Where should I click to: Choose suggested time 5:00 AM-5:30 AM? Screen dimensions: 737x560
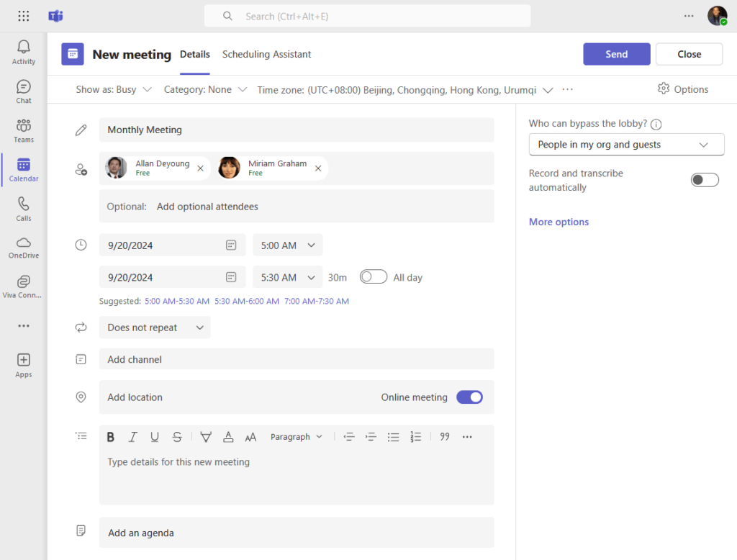tap(177, 301)
